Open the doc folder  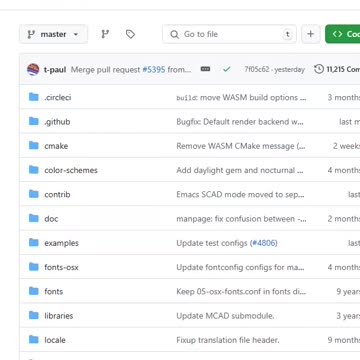pyautogui.click(x=51, y=219)
